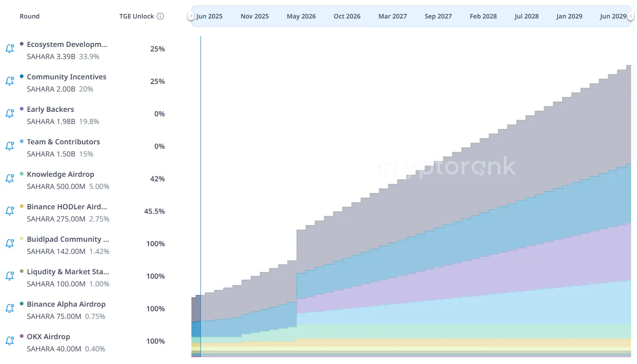Set alert bell for Community Incentives
This screenshot has width=637, height=364.
[9, 81]
